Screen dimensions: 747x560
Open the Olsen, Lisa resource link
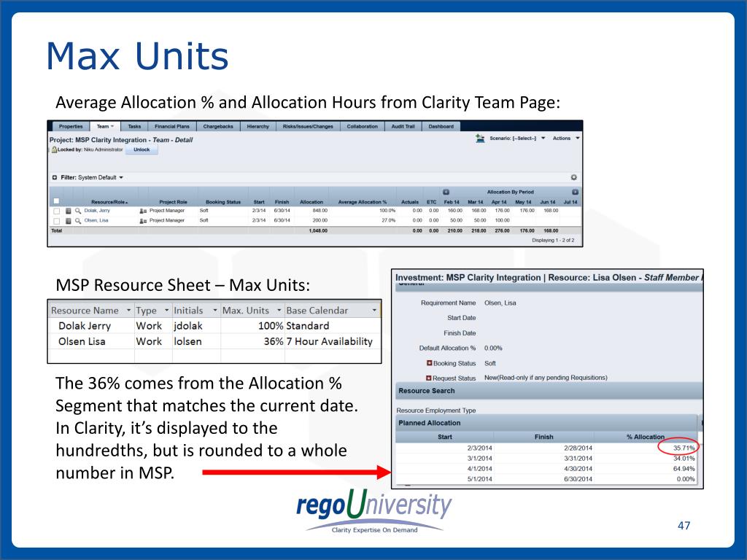96,220
